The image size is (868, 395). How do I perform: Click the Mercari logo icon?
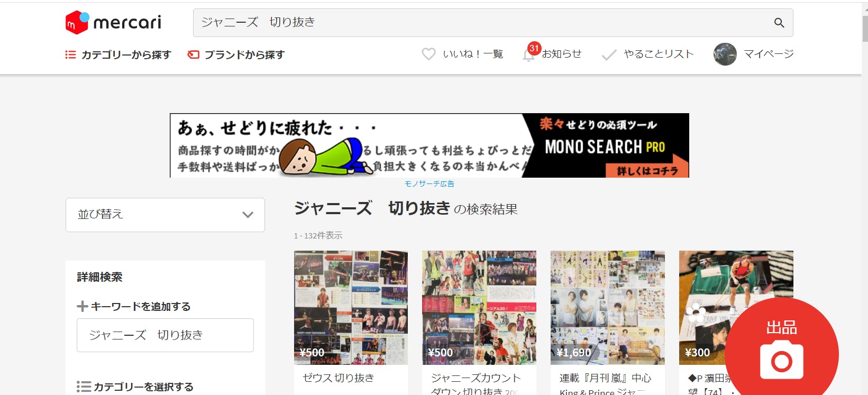pyautogui.click(x=77, y=23)
